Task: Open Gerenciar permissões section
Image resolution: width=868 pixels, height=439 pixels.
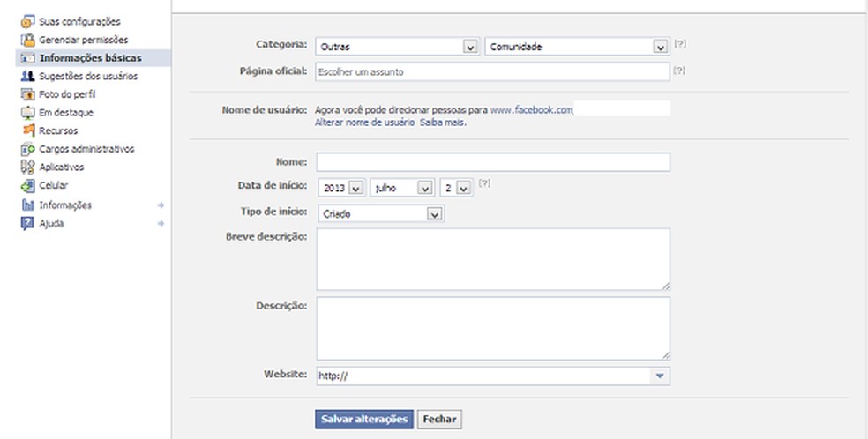Action: [x=83, y=40]
